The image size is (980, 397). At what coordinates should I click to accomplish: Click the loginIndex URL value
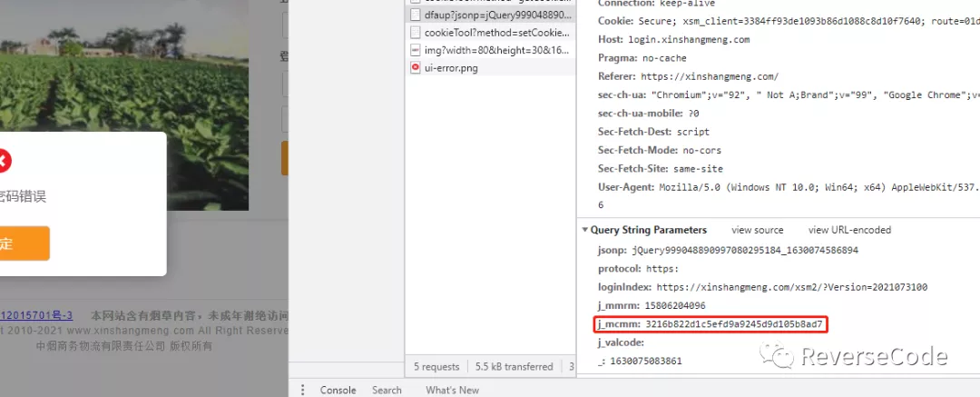(791, 287)
